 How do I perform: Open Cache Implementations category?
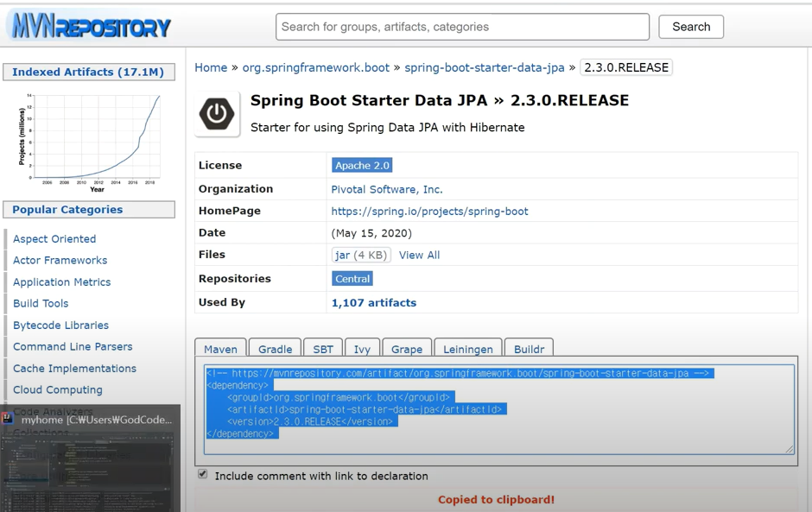74,369
